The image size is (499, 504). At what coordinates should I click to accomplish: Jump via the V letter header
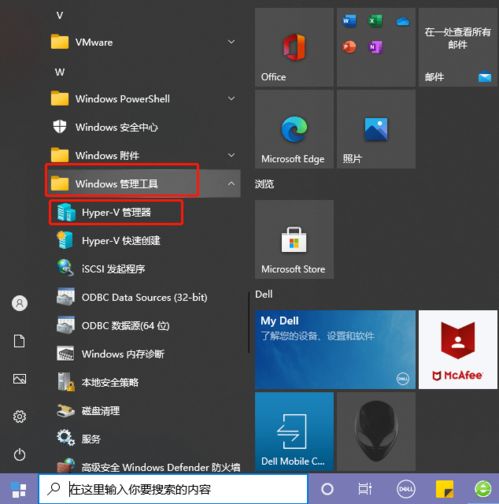pos(60,15)
